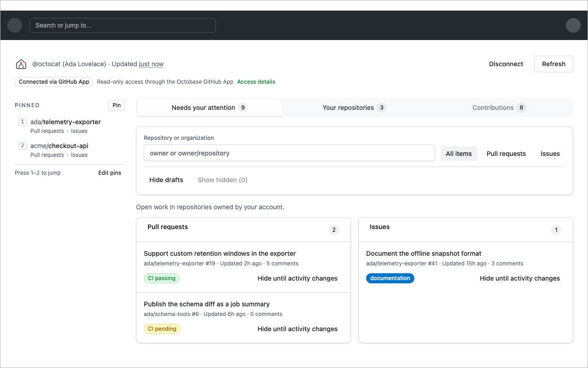Click the Pull requests count badge 2

pos(334,230)
